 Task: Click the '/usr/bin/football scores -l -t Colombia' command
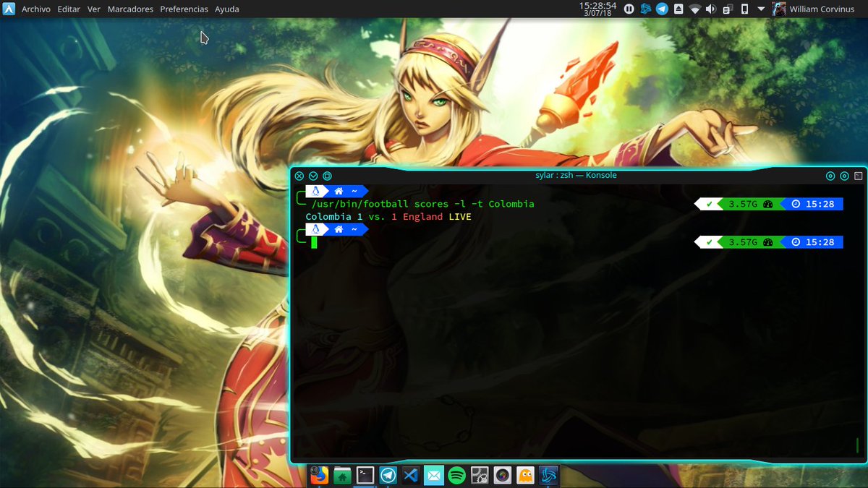(422, 204)
